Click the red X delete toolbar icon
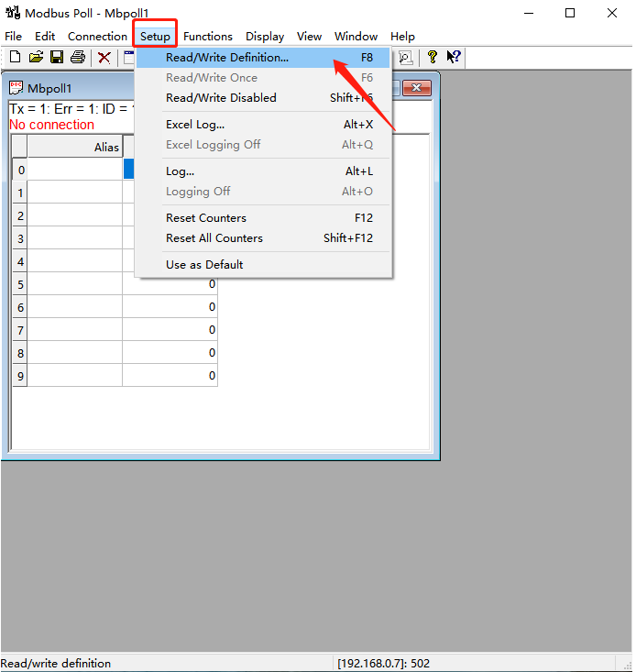 (x=104, y=57)
